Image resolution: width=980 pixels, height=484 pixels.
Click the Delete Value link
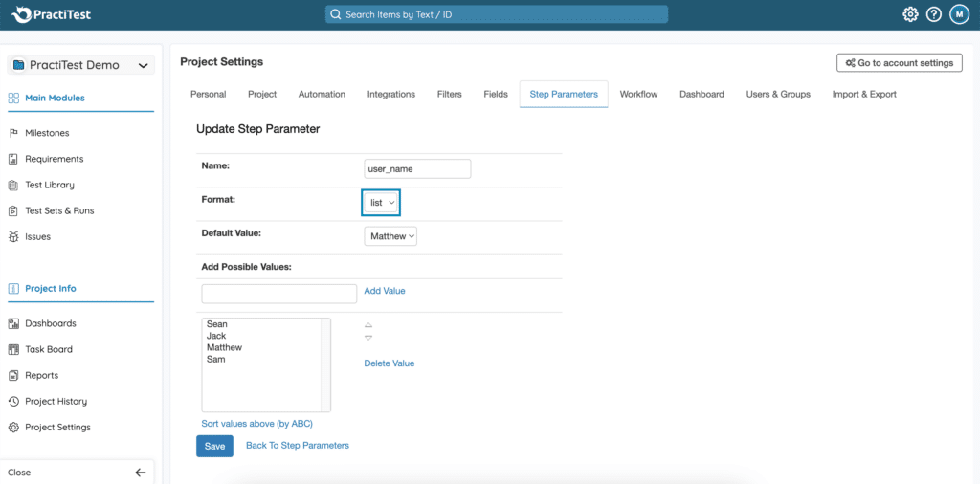[x=389, y=363]
